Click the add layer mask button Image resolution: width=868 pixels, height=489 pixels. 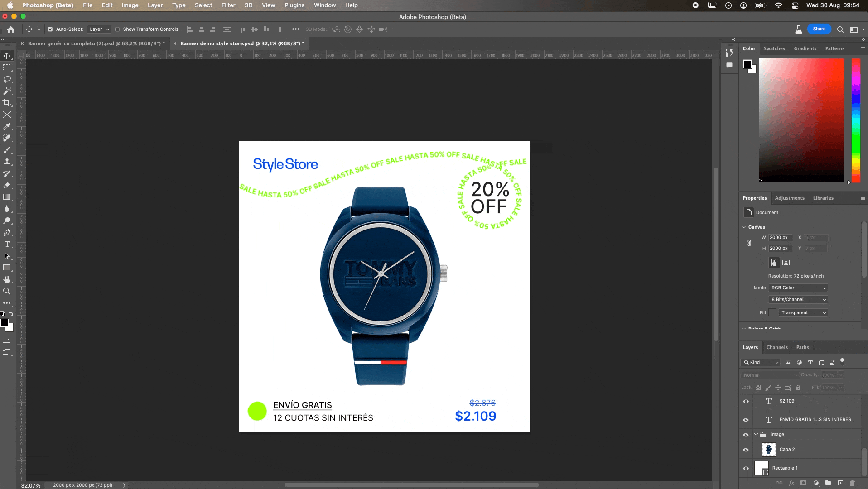pos(803,483)
